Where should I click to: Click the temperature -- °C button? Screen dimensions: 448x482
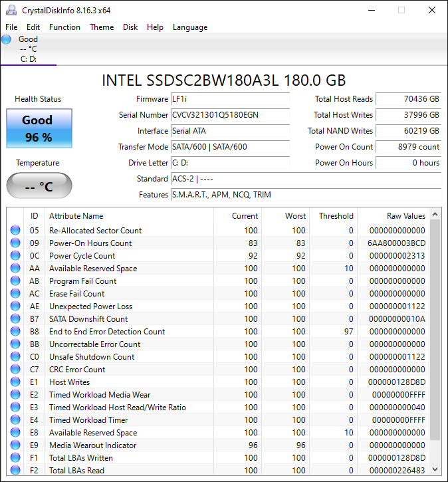click(39, 185)
